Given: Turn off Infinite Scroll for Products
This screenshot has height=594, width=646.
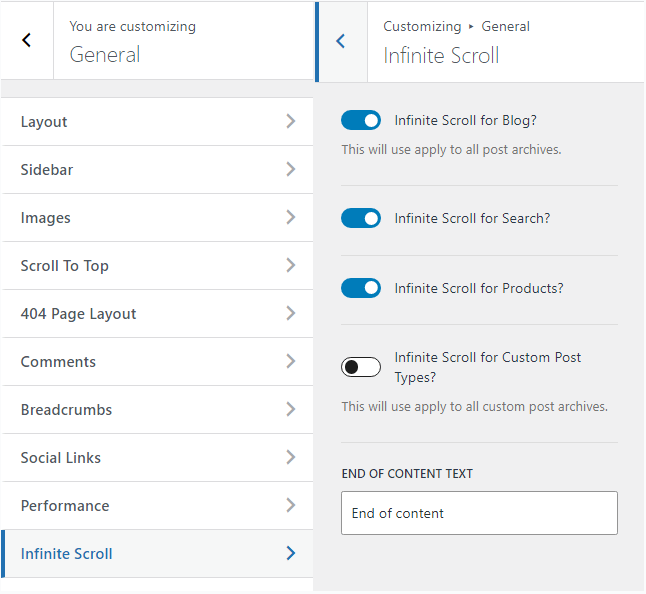Looking at the screenshot, I should [x=361, y=288].
